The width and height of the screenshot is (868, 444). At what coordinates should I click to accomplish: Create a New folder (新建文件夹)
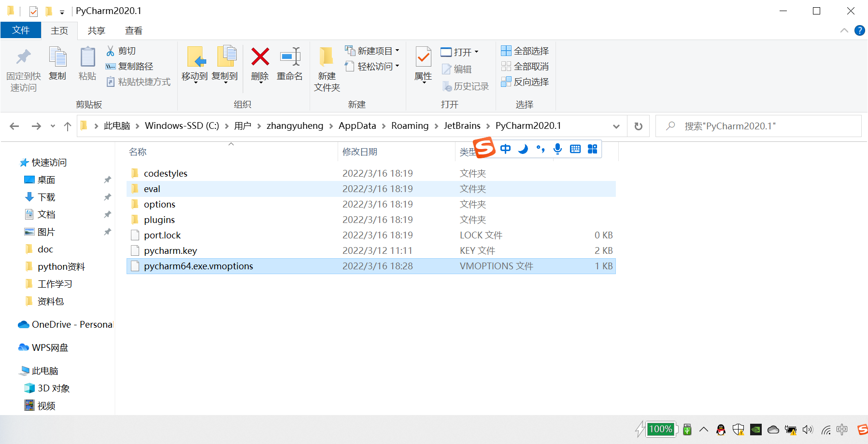(327, 69)
